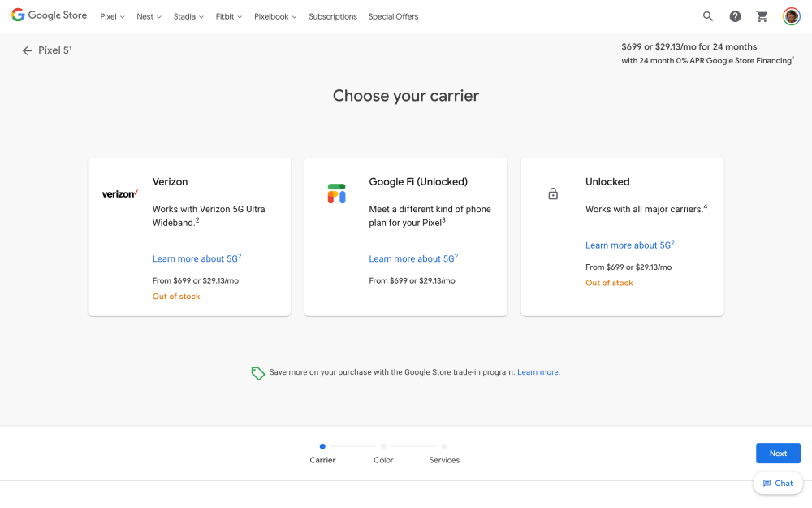Screen dimensions: 812x508
Task: Click Learn more about 5G under Verizon
Action: pyautogui.click(x=197, y=258)
